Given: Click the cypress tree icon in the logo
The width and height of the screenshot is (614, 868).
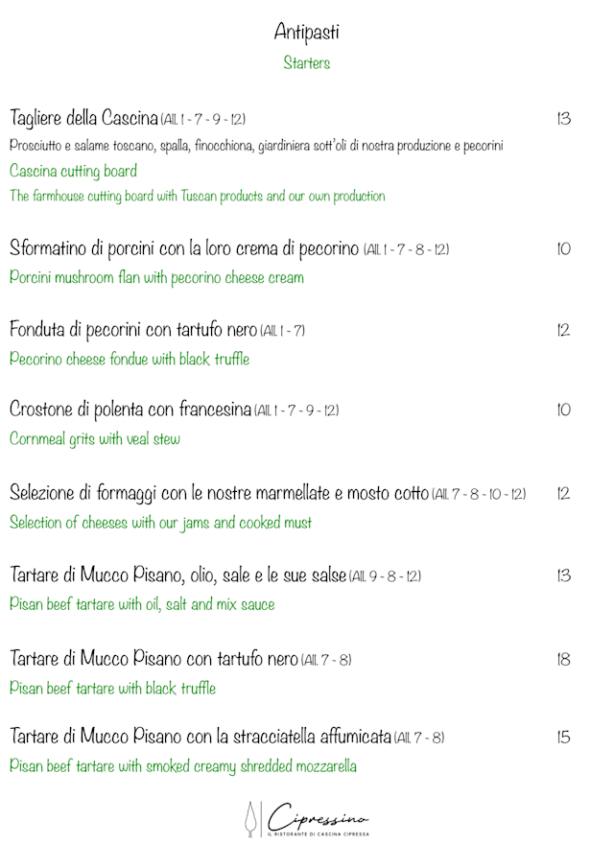Looking at the screenshot, I should tap(251, 819).
